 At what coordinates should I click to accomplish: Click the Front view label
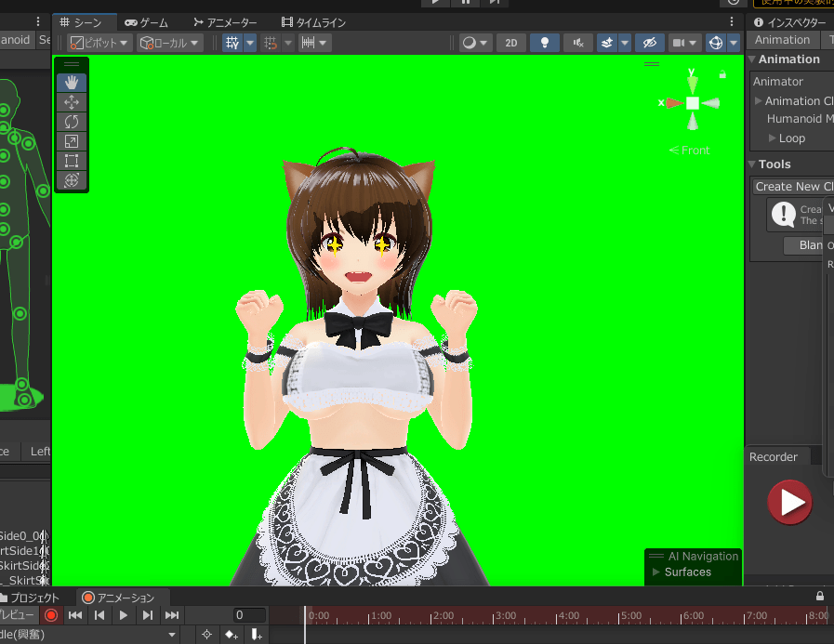[689, 150]
